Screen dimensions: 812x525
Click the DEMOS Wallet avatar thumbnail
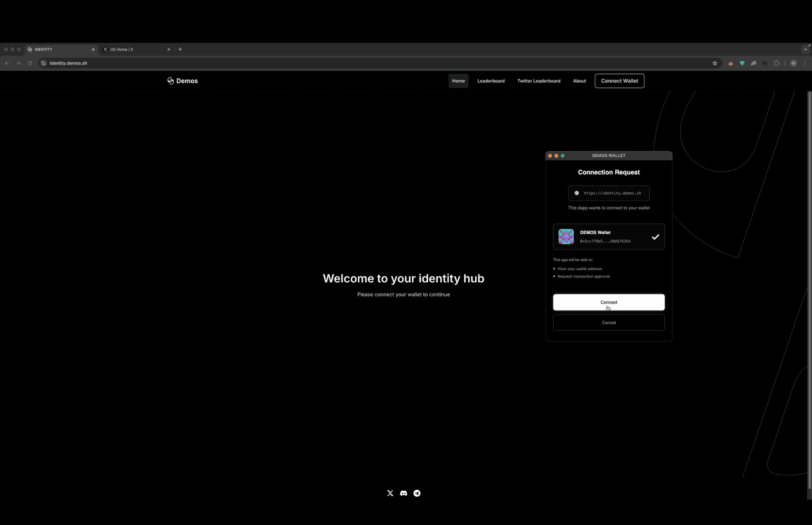(x=566, y=236)
